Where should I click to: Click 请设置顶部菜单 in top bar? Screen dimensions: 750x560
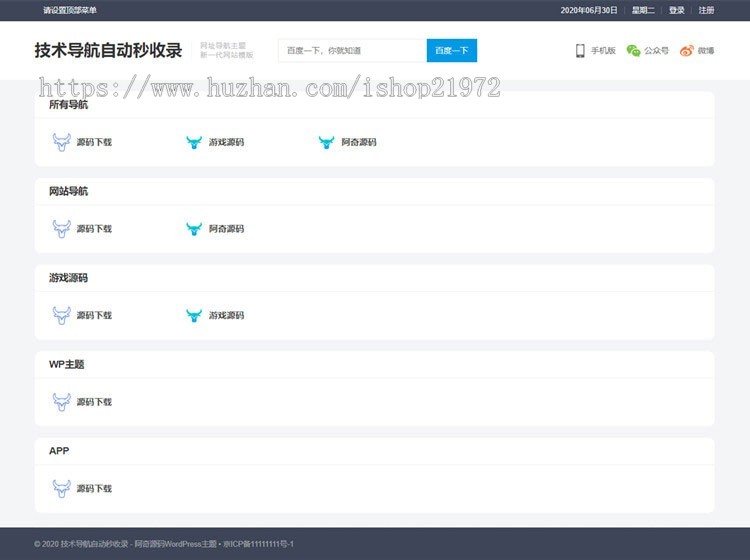pyautogui.click(x=70, y=10)
